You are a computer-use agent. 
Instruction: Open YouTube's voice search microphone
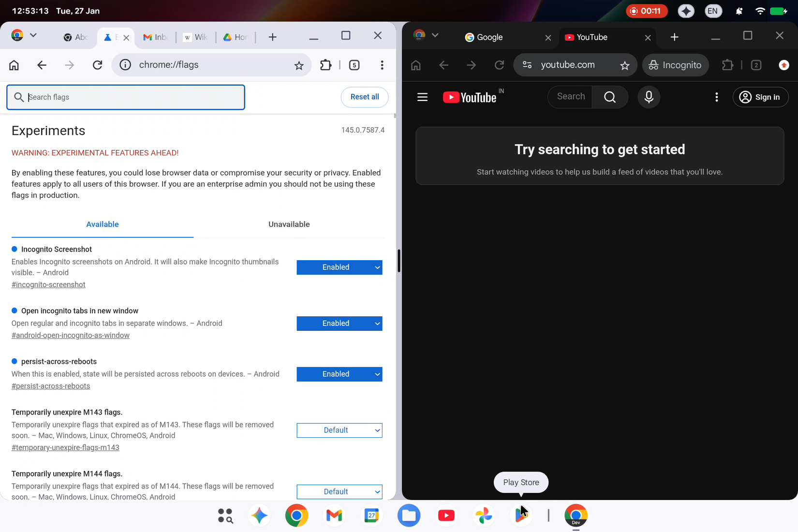coord(649,97)
